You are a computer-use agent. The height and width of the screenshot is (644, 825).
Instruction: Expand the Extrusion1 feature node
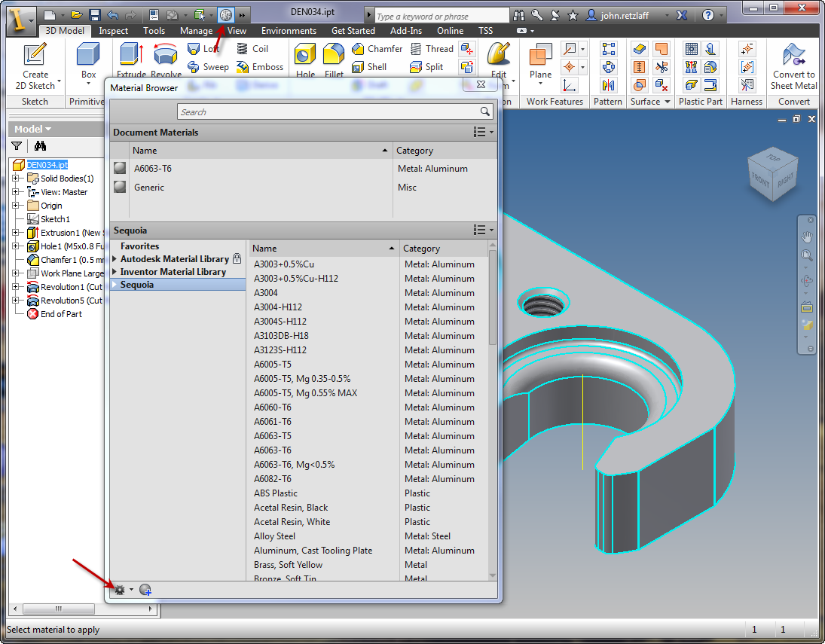[15, 233]
